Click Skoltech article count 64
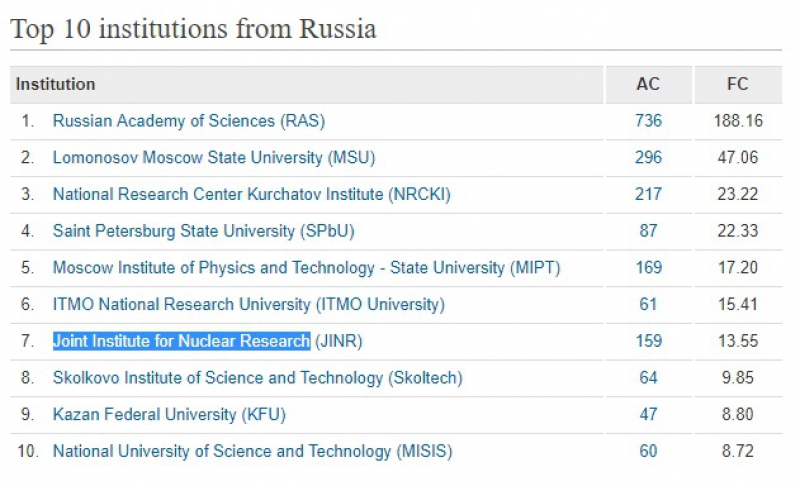This screenshot has height=486, width=800. tap(648, 378)
